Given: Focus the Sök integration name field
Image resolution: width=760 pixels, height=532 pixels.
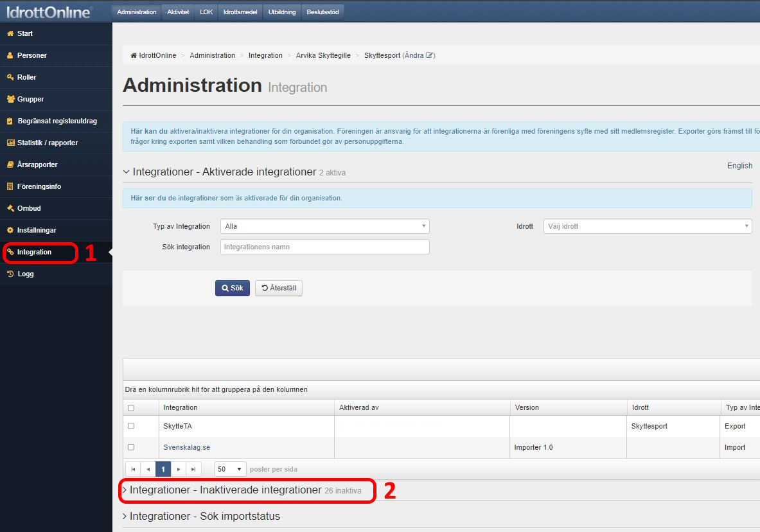Looking at the screenshot, I should 324,247.
